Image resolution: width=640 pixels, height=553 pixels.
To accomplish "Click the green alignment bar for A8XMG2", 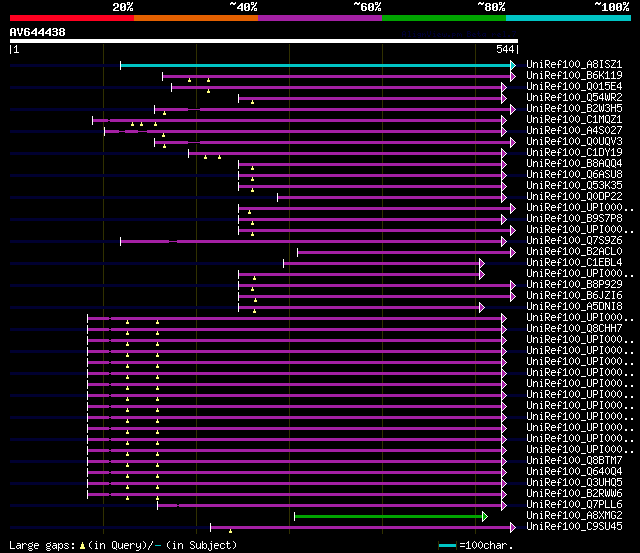I will click(x=388, y=517).
